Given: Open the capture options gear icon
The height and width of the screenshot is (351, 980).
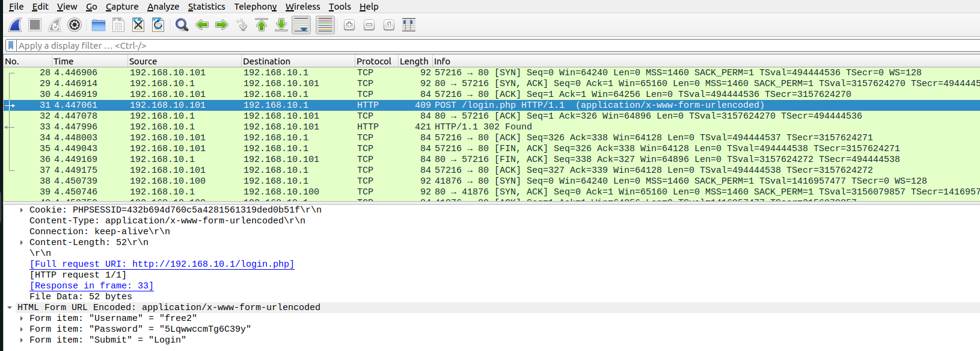Looking at the screenshot, I should pos(75,25).
